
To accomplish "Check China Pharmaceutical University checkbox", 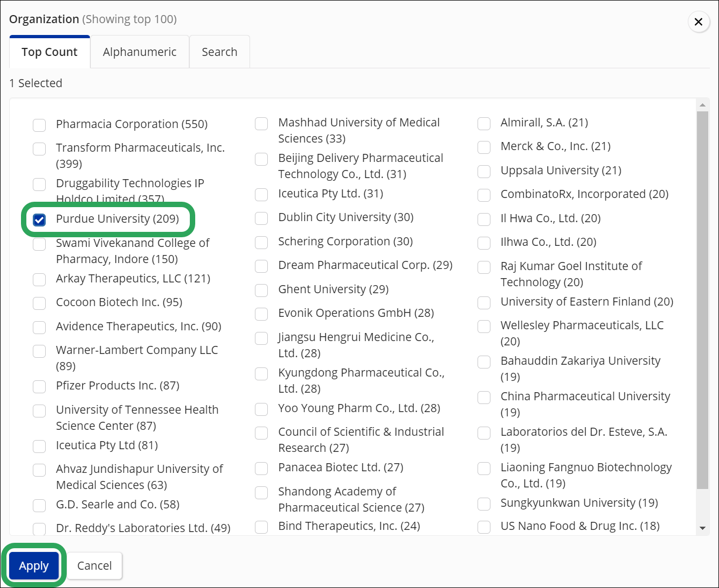I will (x=484, y=397).
